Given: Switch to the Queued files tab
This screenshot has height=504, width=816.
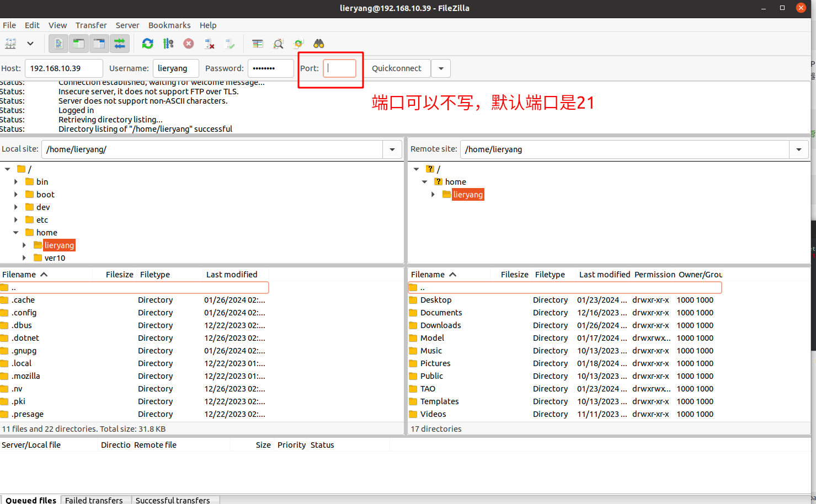Looking at the screenshot, I should click(x=31, y=500).
